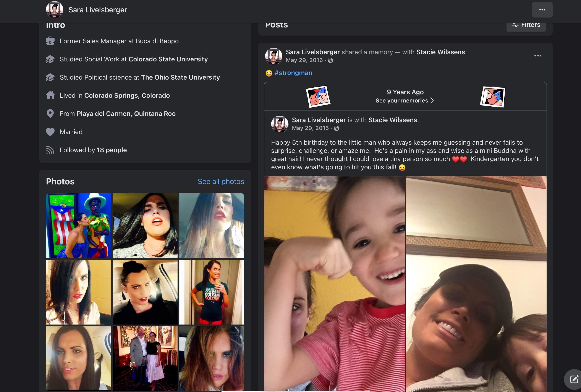The image size is (581, 392).
Task: Open Colorado State University page link
Action: [168, 59]
